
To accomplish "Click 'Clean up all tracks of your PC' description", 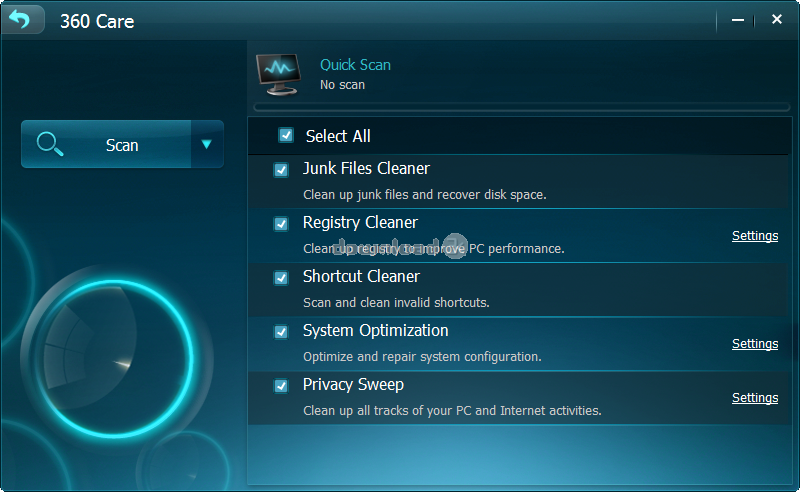I will [x=452, y=410].
